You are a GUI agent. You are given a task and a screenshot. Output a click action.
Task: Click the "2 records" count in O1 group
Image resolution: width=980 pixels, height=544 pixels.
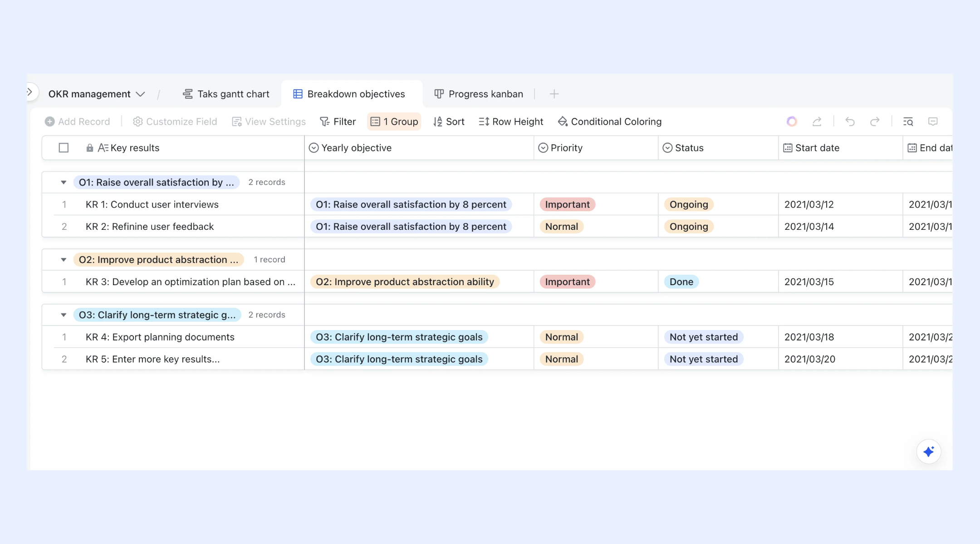(267, 182)
